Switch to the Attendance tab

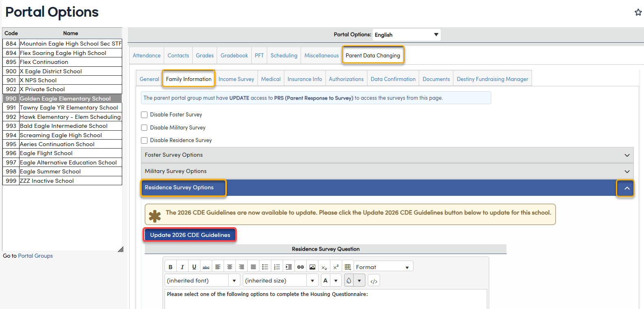[x=147, y=56]
